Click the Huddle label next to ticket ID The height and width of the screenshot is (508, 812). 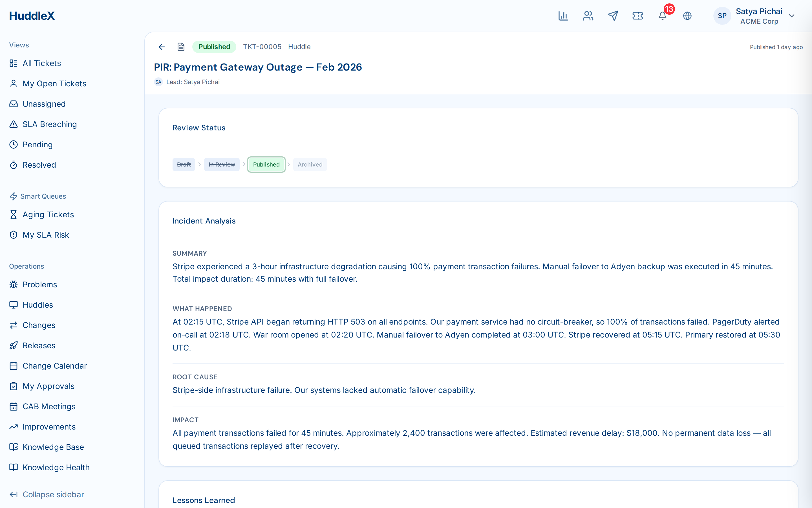(299, 47)
